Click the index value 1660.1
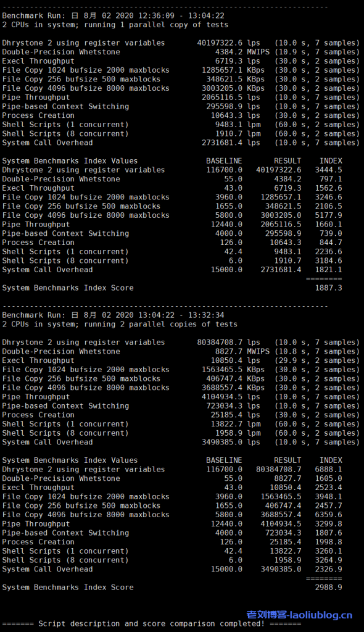Screen dimensions: 364x632 click(x=329, y=225)
